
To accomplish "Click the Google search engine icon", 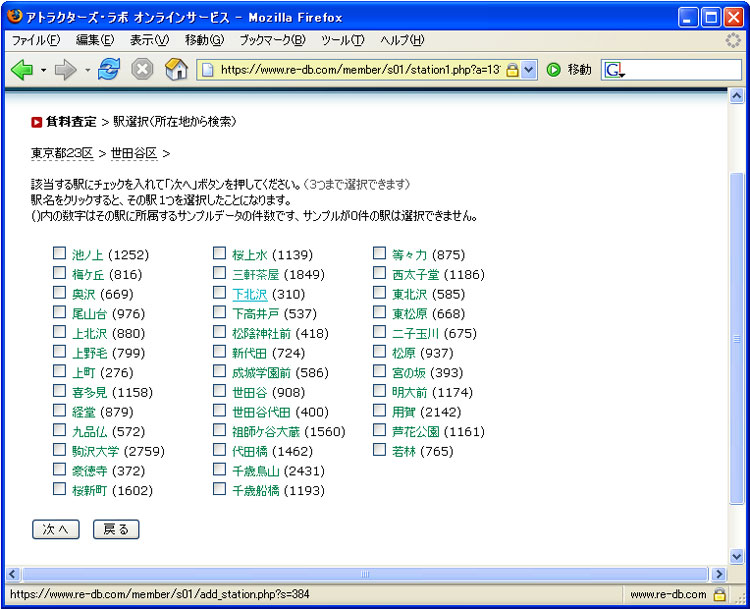I will [614, 70].
